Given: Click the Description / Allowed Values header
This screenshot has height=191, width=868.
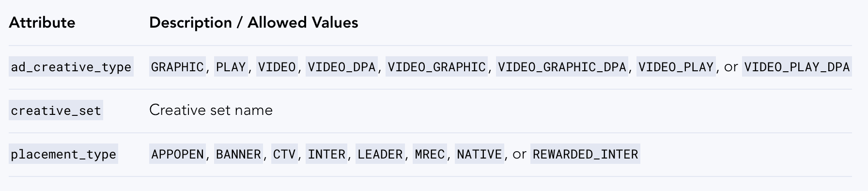Looking at the screenshot, I should tap(254, 23).
